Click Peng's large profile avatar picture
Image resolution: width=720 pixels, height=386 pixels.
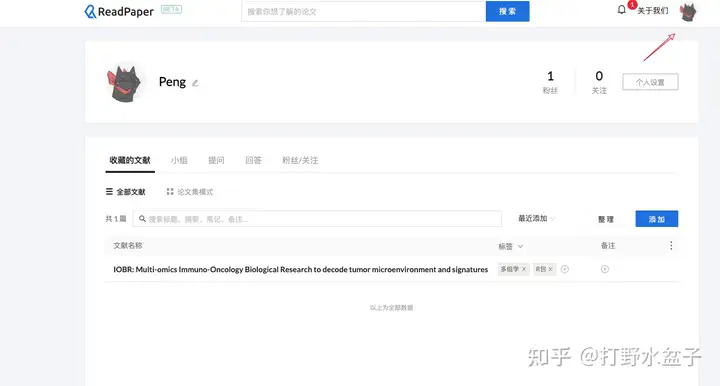point(124,83)
